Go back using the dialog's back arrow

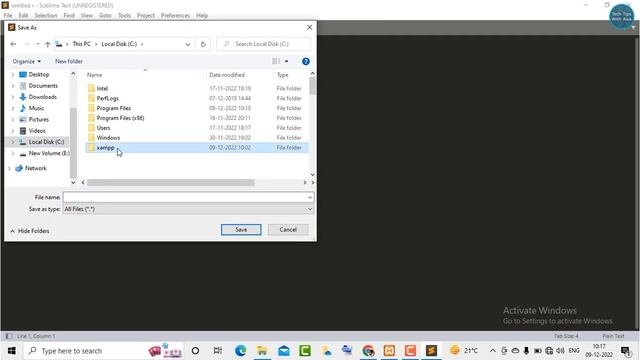coord(13,44)
